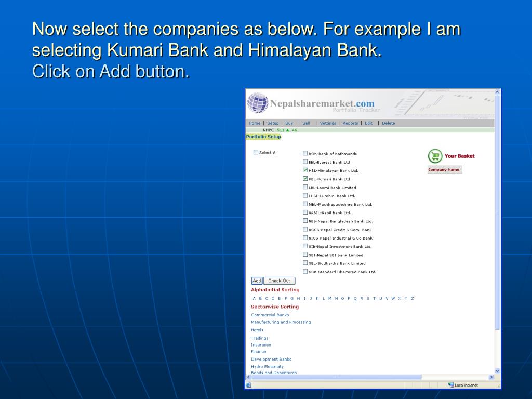This screenshot has height=399, width=532.
Task: Check NIB-Nepal Investment Bank Ltd. checkbox
Action: 305,246
